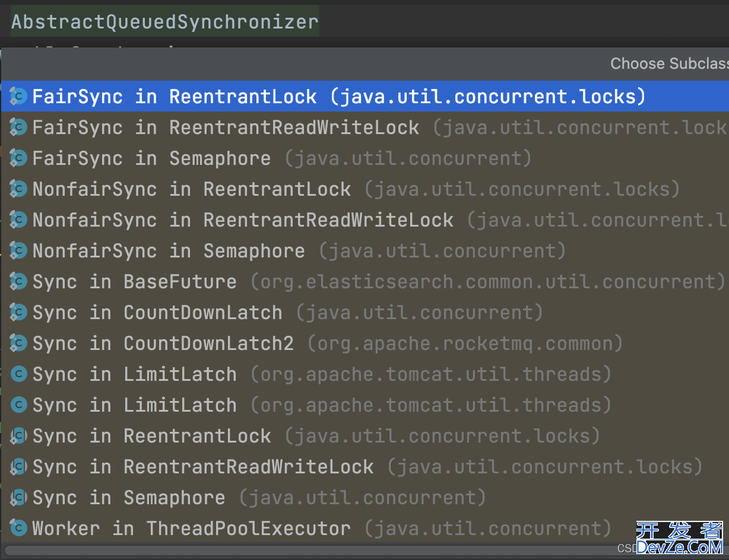Image resolution: width=729 pixels, height=560 pixels.
Task: Click class icon beside Sync in ReentrantReadWriteLock
Action: [x=18, y=467]
